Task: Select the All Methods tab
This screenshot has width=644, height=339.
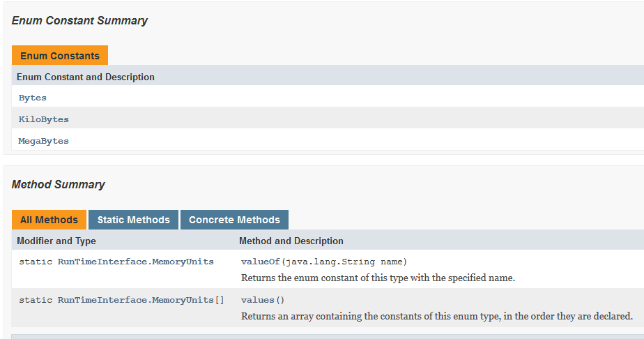Action: pos(49,220)
